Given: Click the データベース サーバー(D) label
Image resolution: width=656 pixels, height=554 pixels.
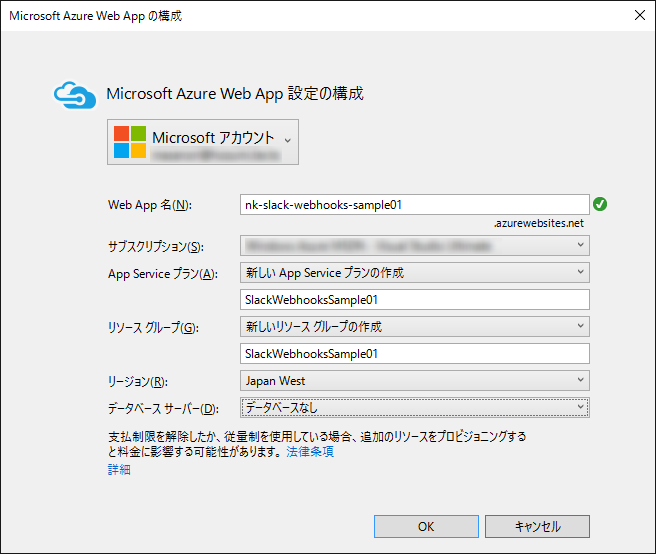Looking at the screenshot, I should [163, 409].
